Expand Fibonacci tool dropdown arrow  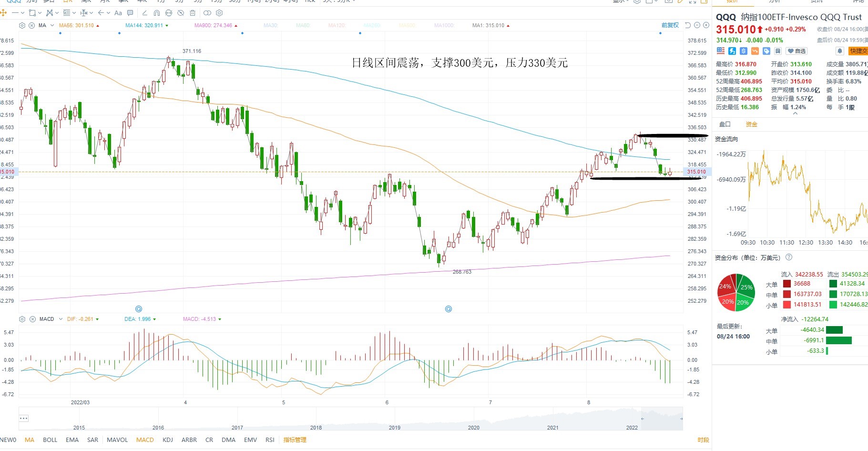(74, 13)
